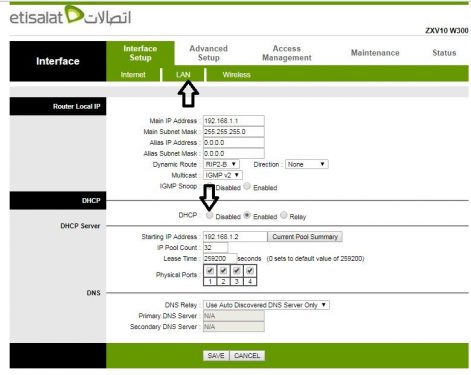The height and width of the screenshot is (375, 471).
Task: Go to Wireless sub-tab
Action: (236, 75)
